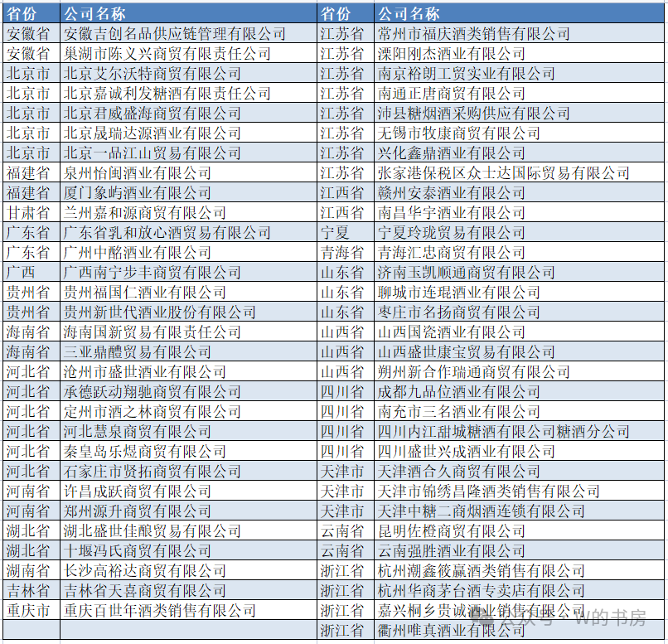Click 昆明佐橙商贸有限公司
The image size is (668, 644).
click(x=520, y=530)
